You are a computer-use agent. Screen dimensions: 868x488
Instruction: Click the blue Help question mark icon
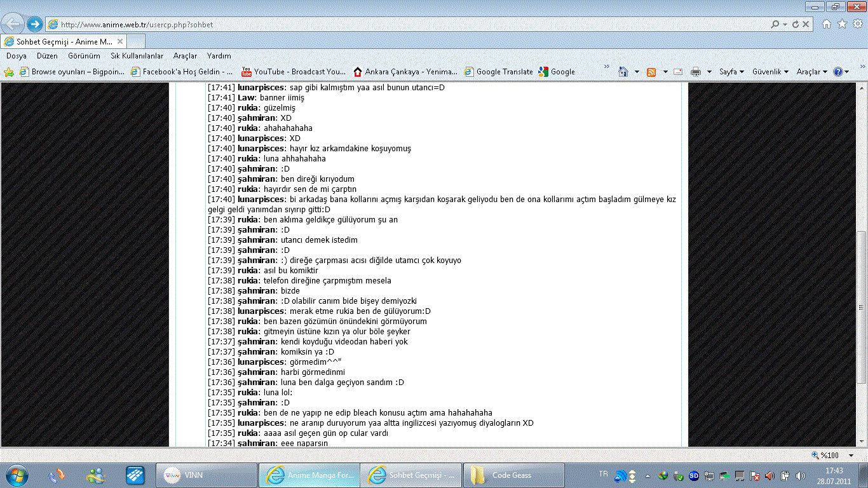click(x=838, y=72)
